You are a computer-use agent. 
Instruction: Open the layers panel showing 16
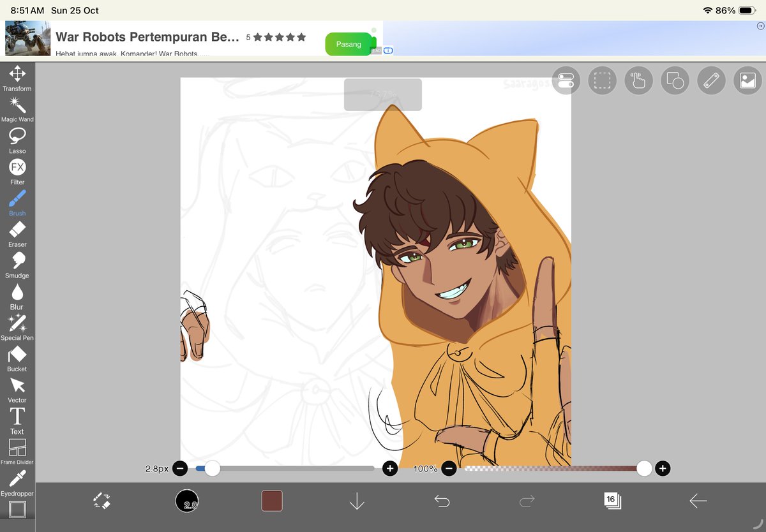point(612,501)
